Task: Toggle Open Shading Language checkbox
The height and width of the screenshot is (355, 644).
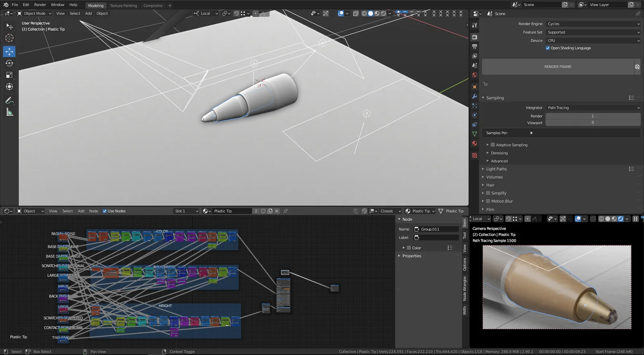Action: tap(548, 48)
